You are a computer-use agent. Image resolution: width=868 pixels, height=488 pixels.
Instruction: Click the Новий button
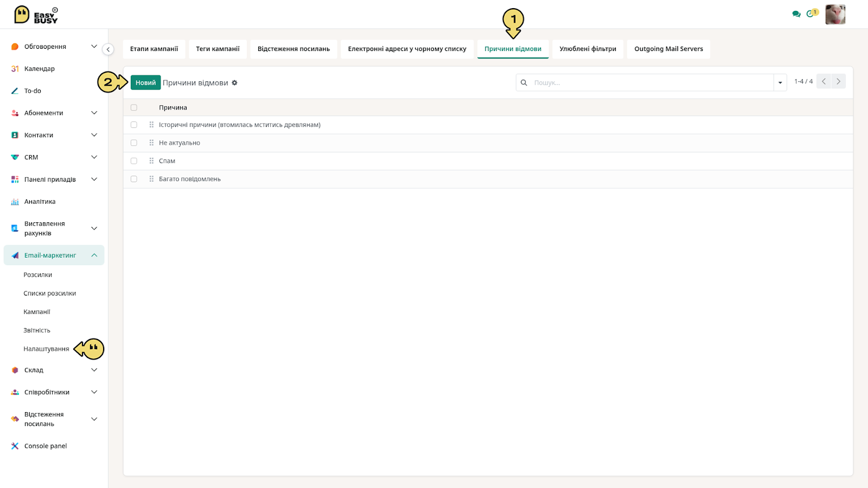coord(145,83)
